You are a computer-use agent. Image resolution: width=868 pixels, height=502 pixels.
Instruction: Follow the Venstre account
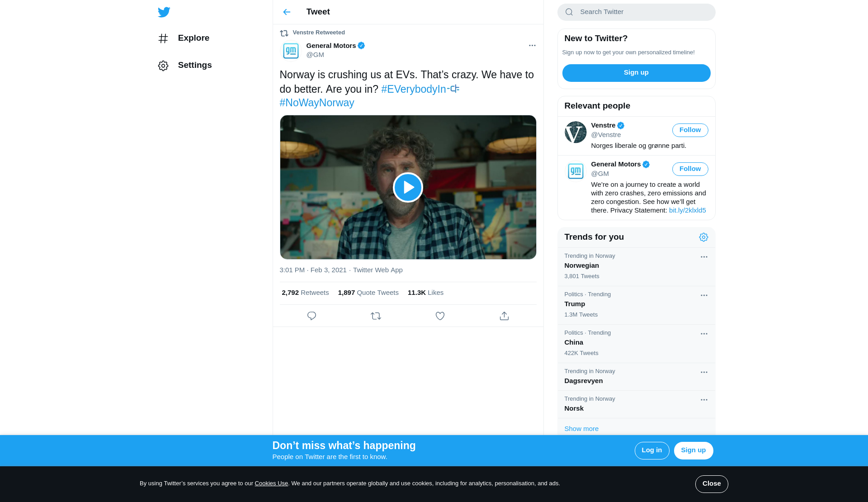coord(690,130)
